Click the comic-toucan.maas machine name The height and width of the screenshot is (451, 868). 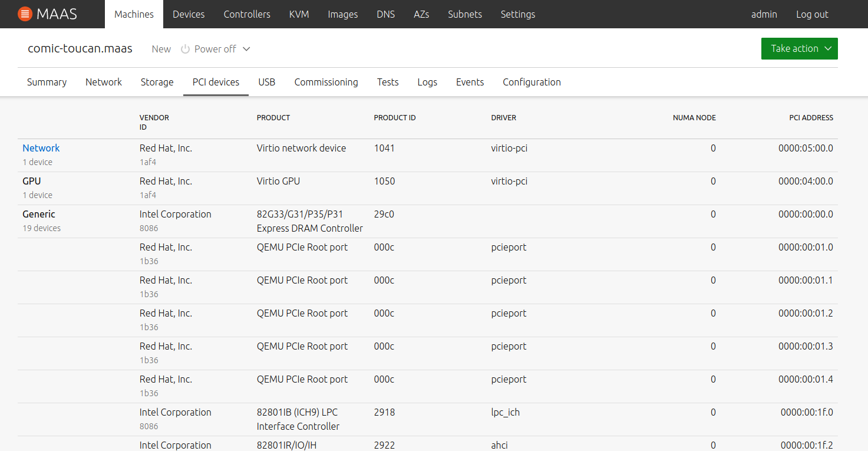pyautogui.click(x=80, y=49)
